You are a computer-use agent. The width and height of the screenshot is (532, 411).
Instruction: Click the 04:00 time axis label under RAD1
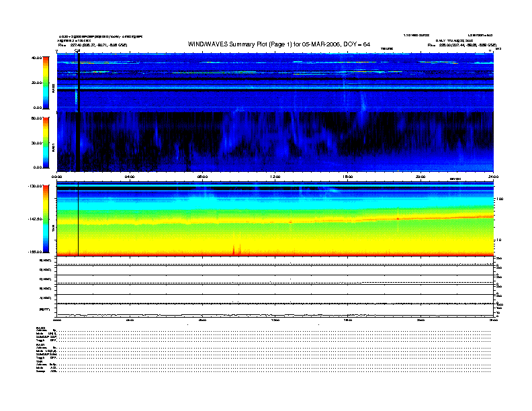click(x=130, y=177)
